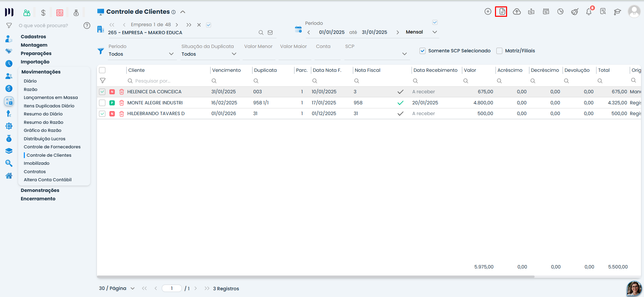This screenshot has width=644, height=297.
Task: Expand the Situação da Duplicata dropdown
Action: coord(209,54)
